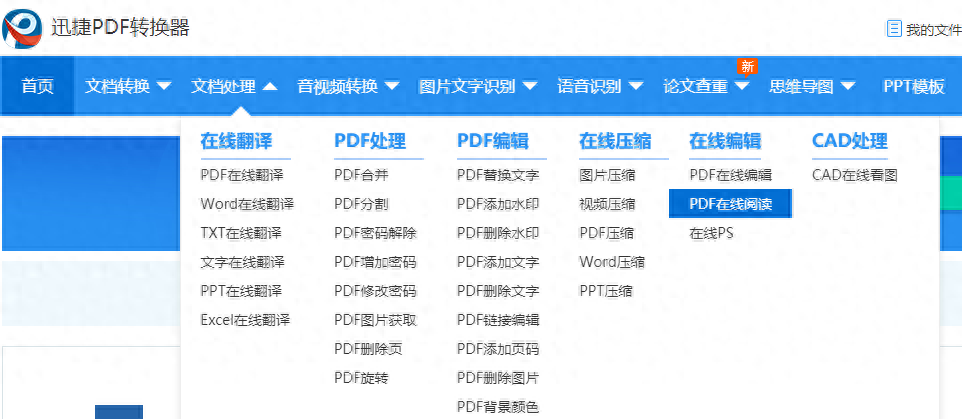Click the CAD处理 column heading
This screenshot has width=962, height=419.
(850, 141)
